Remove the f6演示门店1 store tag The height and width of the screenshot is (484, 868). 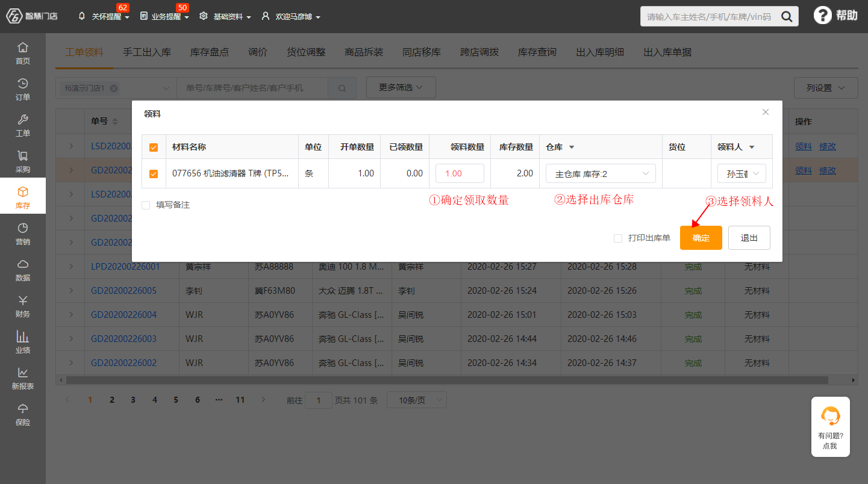113,88
